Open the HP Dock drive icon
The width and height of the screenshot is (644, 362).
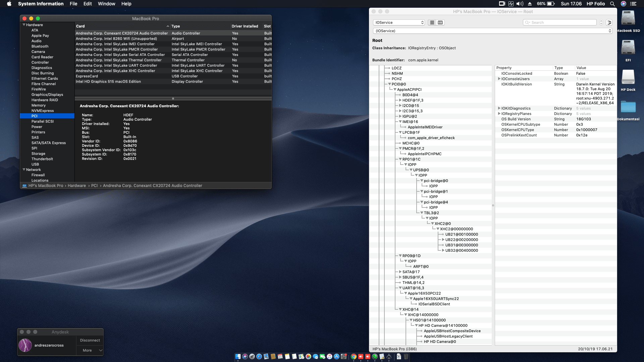click(628, 77)
